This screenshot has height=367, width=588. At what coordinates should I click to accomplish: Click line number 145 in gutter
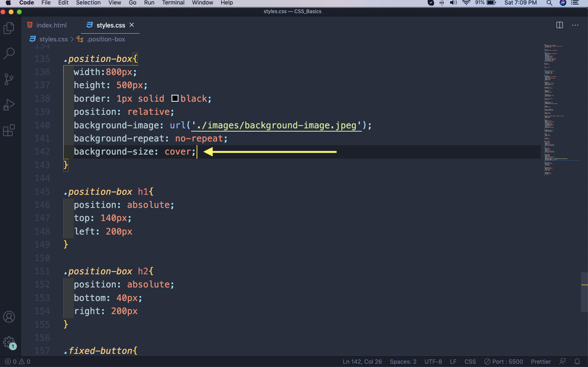[x=42, y=192]
